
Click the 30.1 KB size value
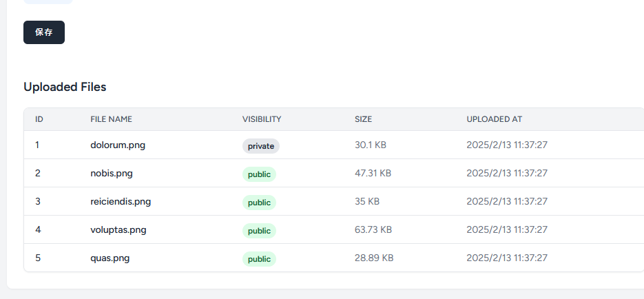371,145
